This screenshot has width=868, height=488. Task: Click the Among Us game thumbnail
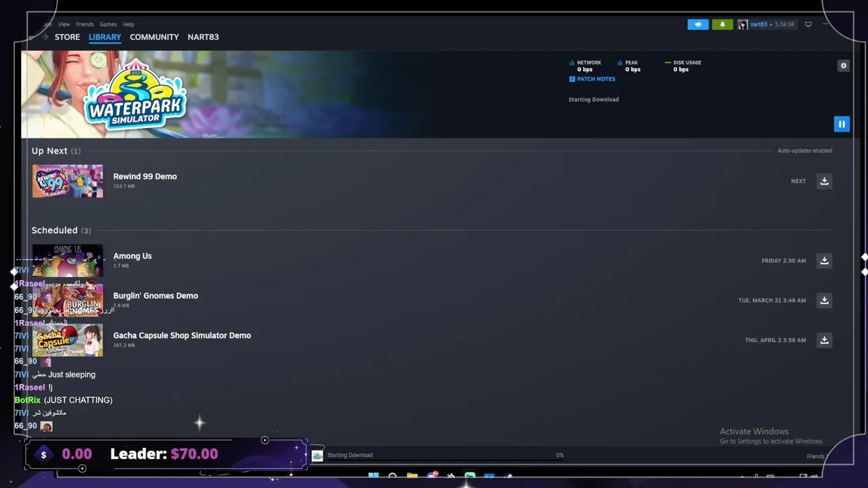click(68, 260)
